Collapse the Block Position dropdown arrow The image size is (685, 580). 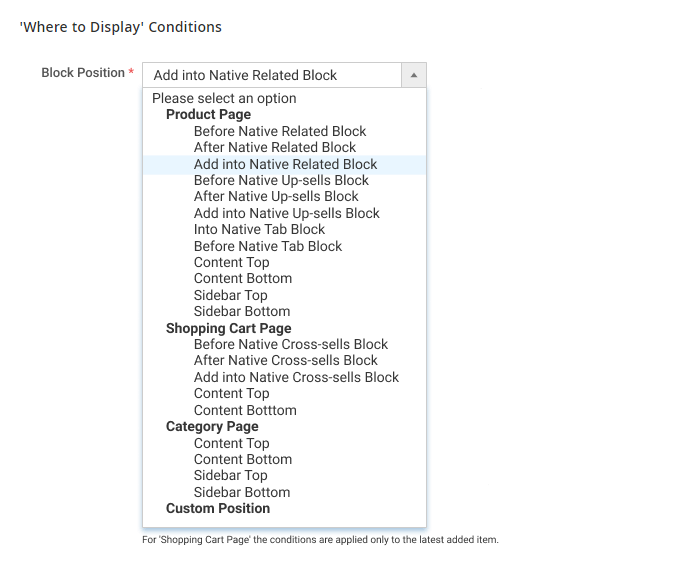tap(413, 75)
